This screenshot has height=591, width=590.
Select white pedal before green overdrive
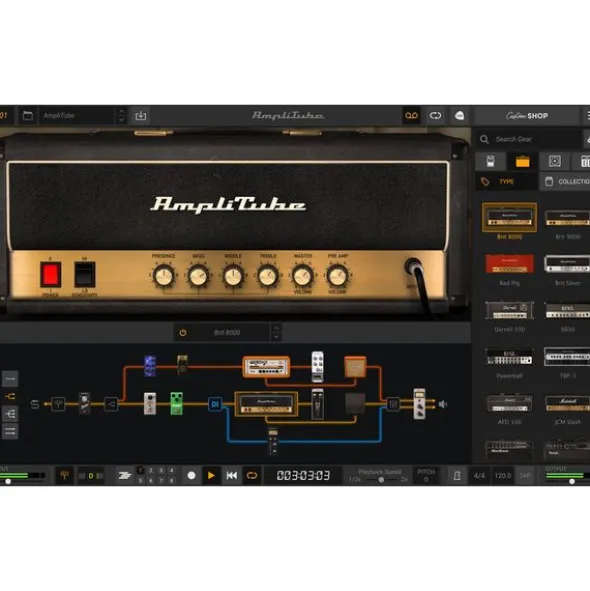tap(150, 403)
